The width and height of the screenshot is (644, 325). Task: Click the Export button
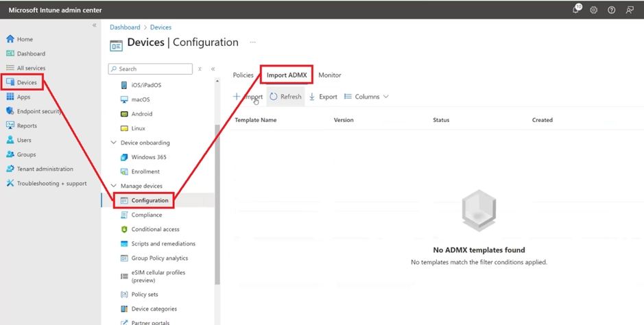pyautogui.click(x=323, y=97)
